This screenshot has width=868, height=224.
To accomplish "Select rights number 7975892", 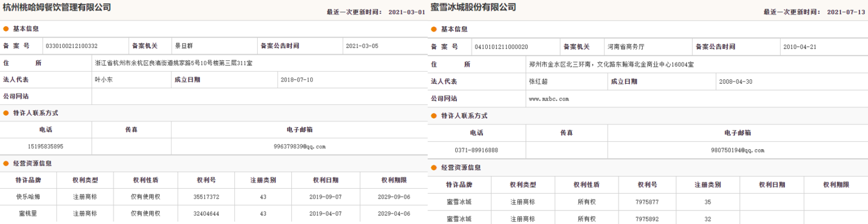I will tap(647, 219).
